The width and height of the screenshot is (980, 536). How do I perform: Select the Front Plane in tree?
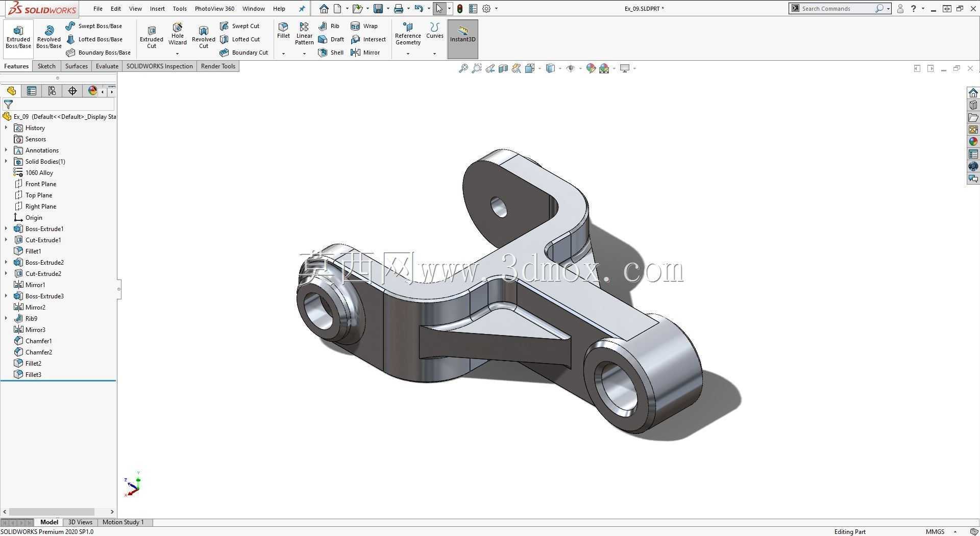pos(35,184)
